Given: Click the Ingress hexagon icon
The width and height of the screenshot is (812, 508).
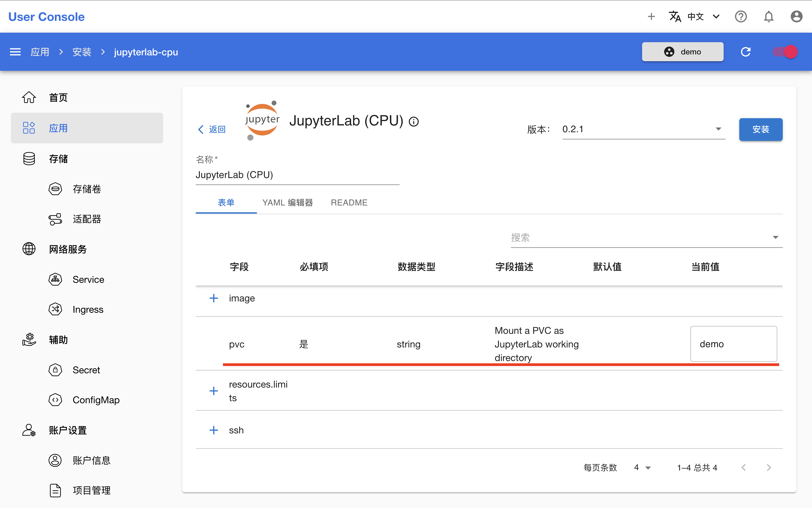Looking at the screenshot, I should [x=55, y=309].
